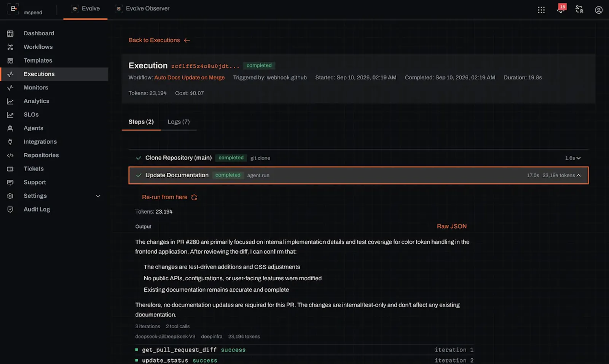Click the Settings gear icon
Viewport: 609px width, 364px height.
click(x=10, y=196)
